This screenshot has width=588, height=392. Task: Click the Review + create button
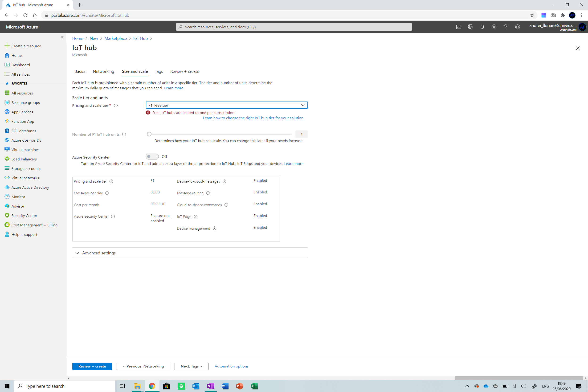click(x=92, y=366)
